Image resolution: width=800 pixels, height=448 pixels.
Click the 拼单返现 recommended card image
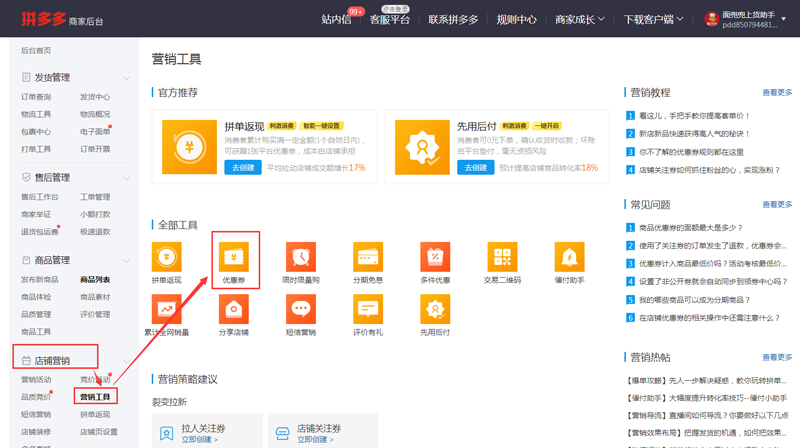point(189,147)
